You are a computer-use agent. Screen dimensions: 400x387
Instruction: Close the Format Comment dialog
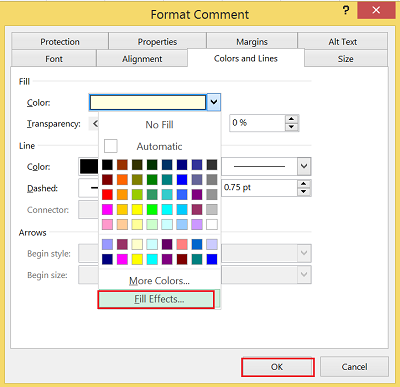376,10
